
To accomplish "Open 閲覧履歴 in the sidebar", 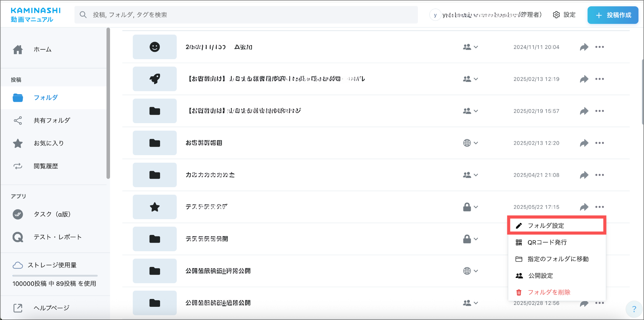I will [x=46, y=166].
